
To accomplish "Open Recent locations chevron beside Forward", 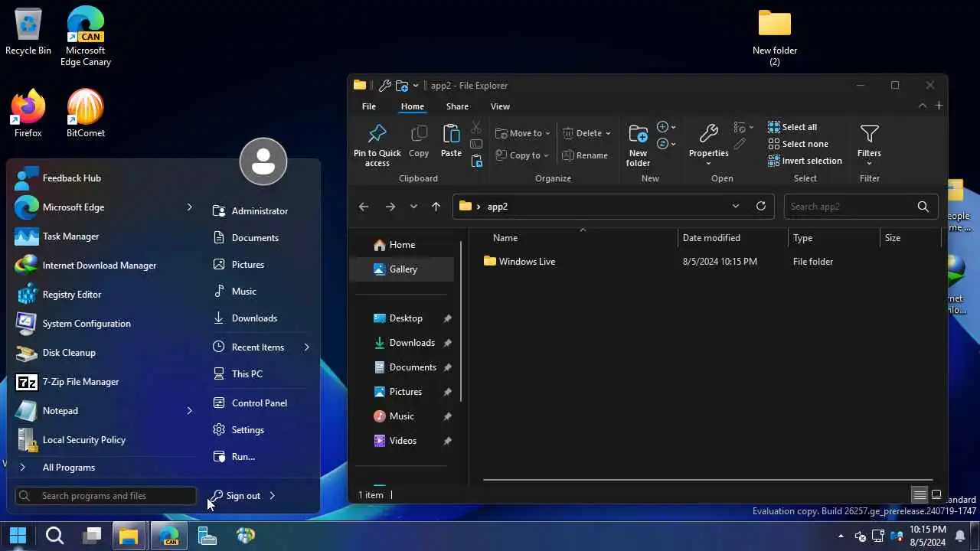I will [413, 207].
